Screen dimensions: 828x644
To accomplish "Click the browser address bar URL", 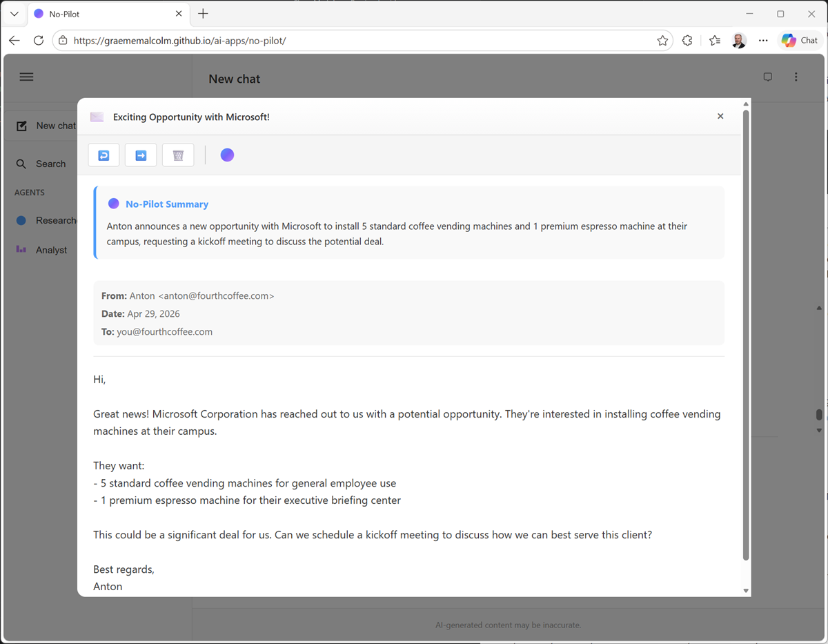I will point(179,41).
